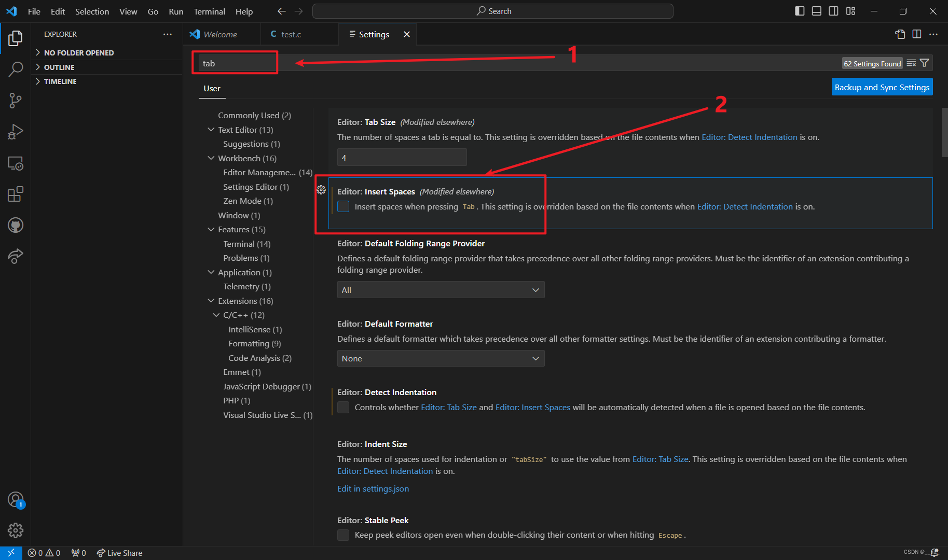Collapse Features settings group
Image resolution: width=948 pixels, height=560 pixels.
point(211,229)
